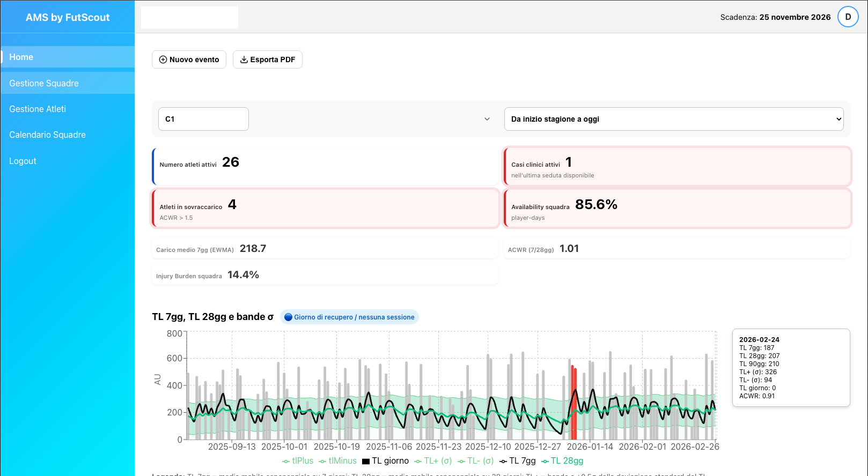The height and width of the screenshot is (476, 868).
Task: Toggle the TL 7gg legend series
Action: tap(517, 461)
